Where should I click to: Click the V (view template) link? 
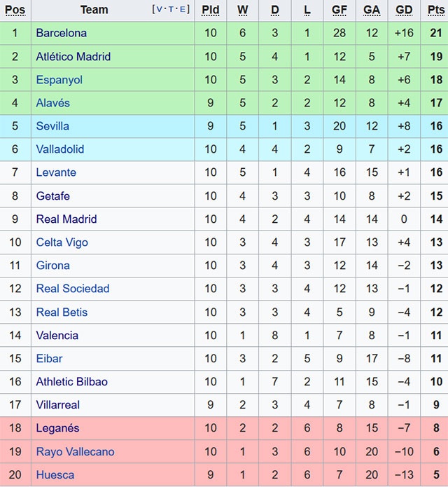159,9
